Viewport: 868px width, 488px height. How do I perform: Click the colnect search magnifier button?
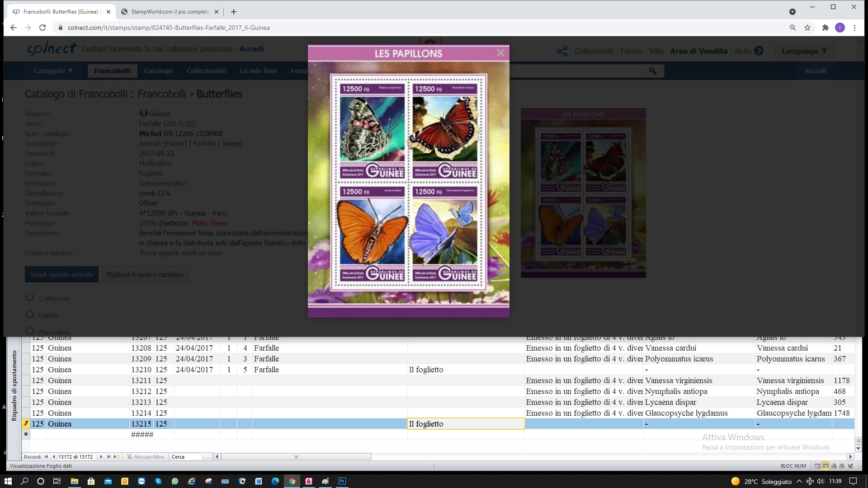point(652,71)
